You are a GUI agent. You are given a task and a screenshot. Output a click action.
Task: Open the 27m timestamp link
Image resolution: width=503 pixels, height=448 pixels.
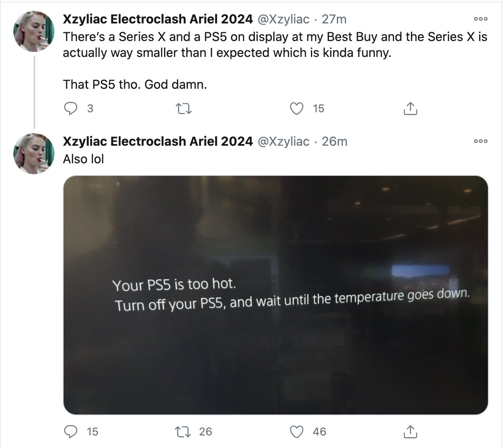[x=334, y=19]
